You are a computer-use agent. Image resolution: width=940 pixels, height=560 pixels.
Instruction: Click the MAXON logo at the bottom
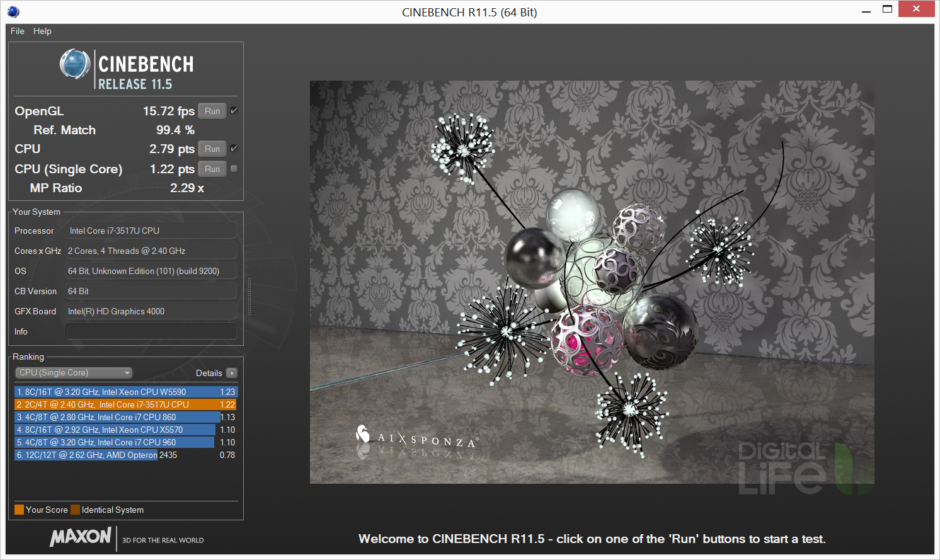tap(81, 537)
